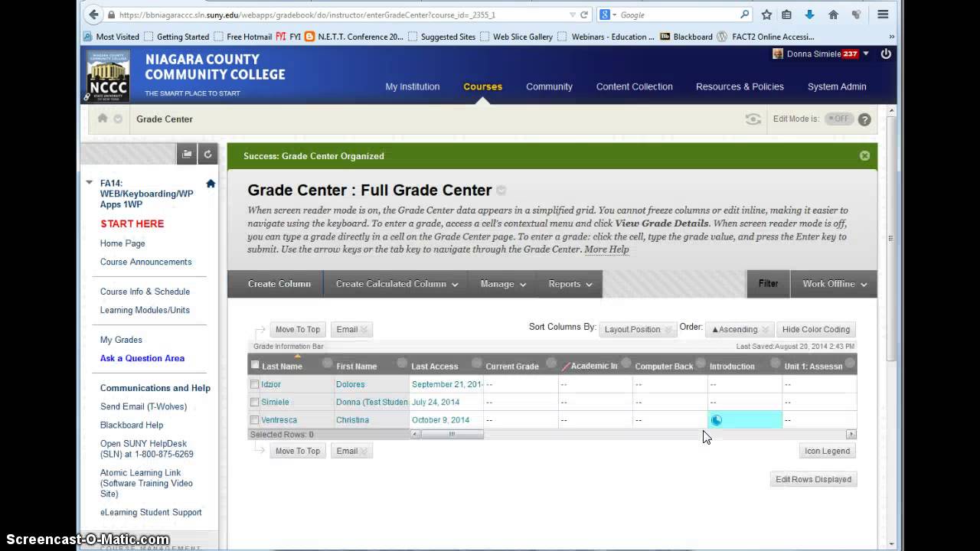Follow the More Help link

(606, 249)
